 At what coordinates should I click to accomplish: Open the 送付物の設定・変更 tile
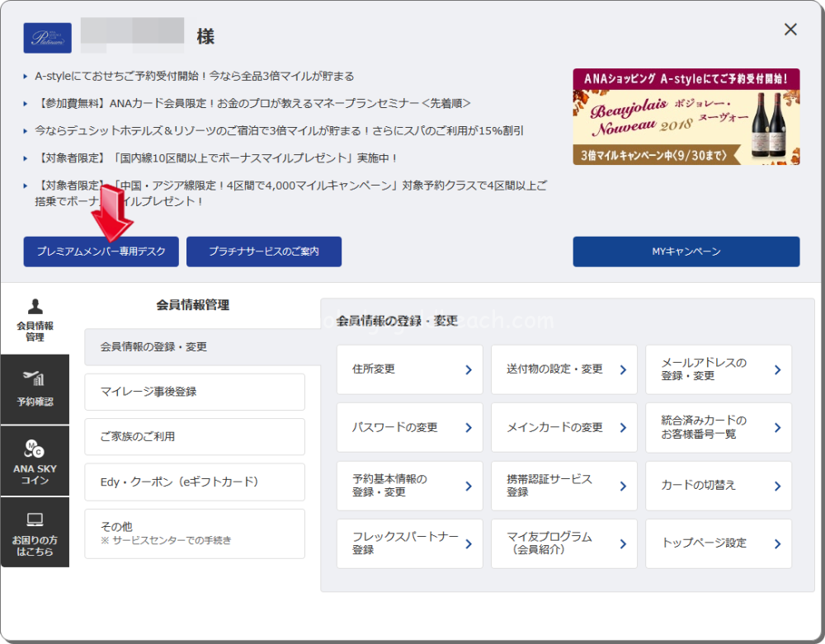(x=564, y=369)
